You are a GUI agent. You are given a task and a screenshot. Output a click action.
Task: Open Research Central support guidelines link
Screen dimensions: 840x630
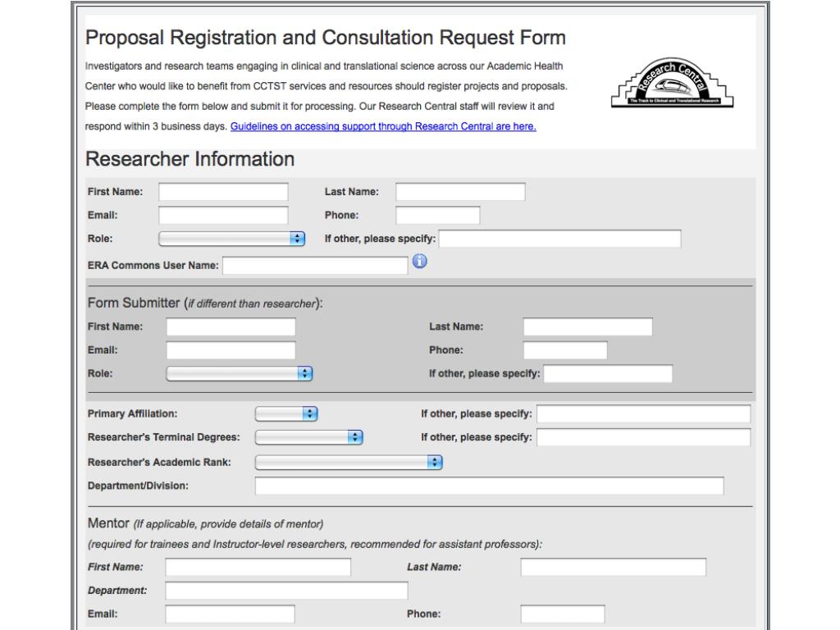click(383, 126)
